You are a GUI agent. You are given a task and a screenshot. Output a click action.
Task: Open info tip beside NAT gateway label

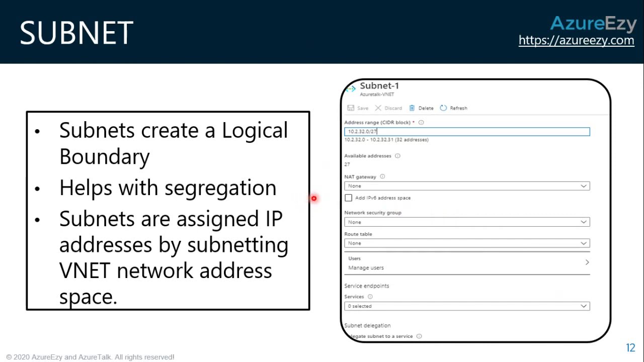click(x=382, y=177)
